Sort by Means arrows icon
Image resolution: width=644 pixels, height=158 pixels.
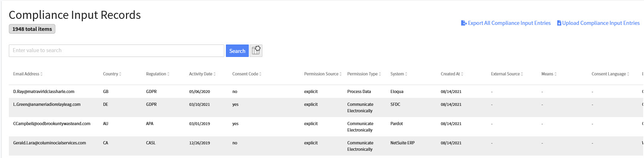point(555,74)
